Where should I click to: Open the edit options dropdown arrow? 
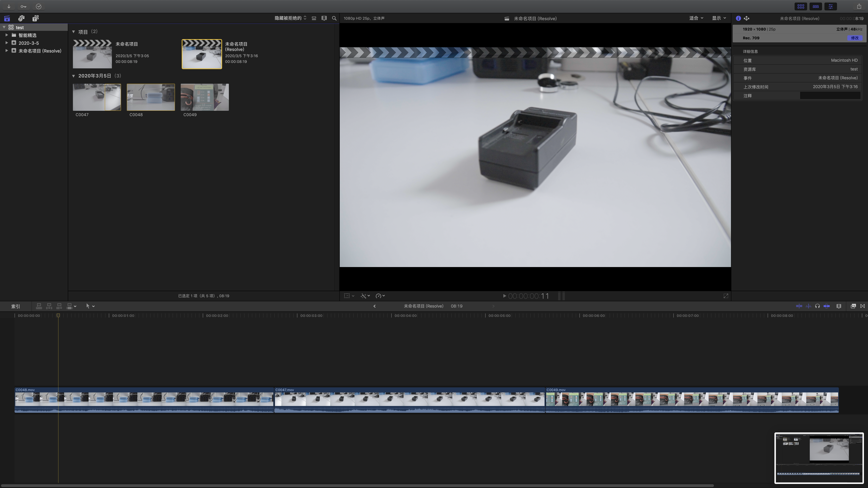click(75, 306)
